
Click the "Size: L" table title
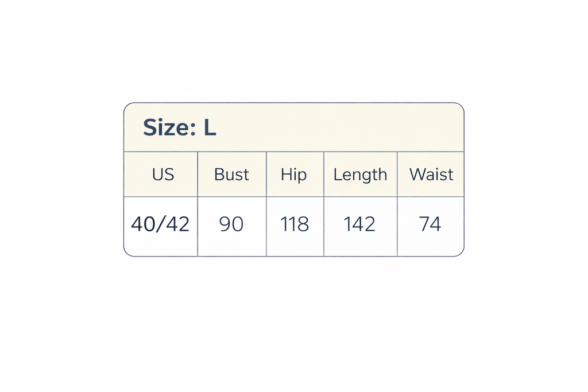179,127
